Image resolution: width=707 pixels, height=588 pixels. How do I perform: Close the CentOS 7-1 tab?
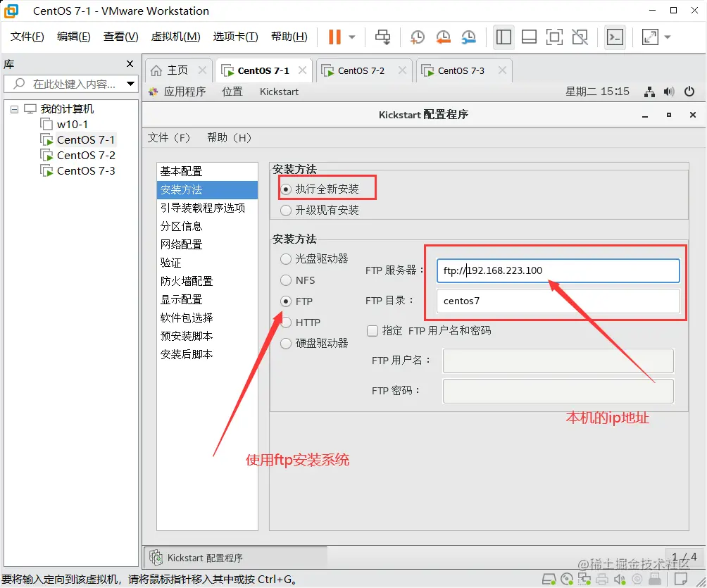(303, 70)
